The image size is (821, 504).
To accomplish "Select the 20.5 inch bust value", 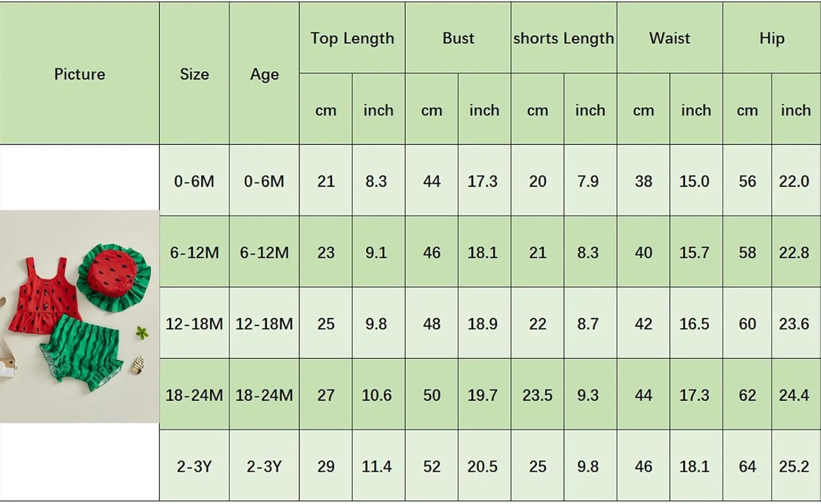I will [x=482, y=466].
